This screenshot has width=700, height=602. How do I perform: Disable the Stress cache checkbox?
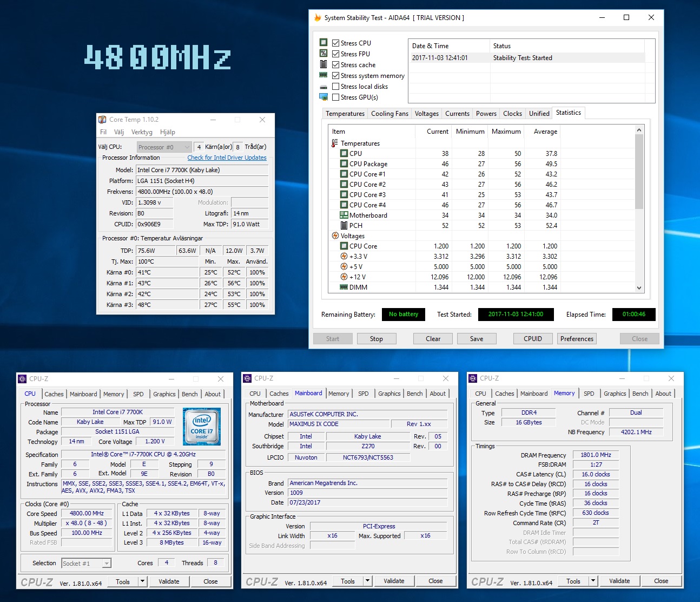tap(336, 65)
